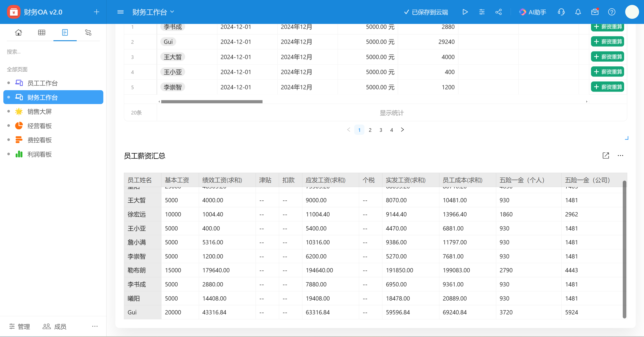Open the 员工工作台 page
The height and width of the screenshot is (337, 644).
(x=53, y=83)
